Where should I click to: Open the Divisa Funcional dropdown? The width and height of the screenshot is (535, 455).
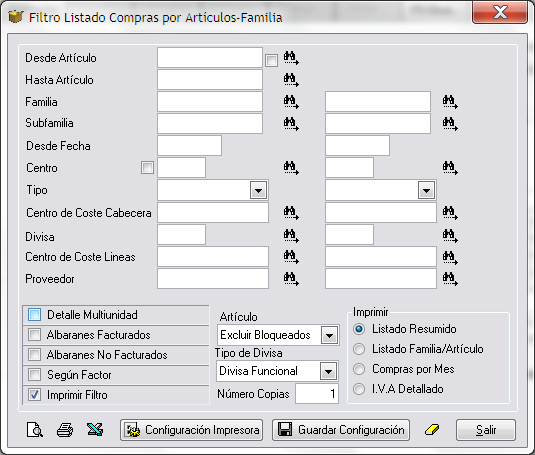328,371
